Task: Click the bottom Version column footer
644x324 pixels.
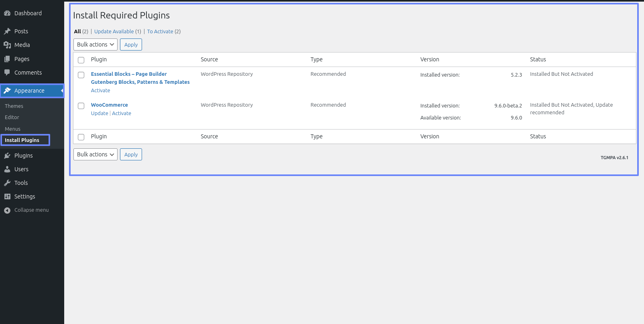Action: 430,136
